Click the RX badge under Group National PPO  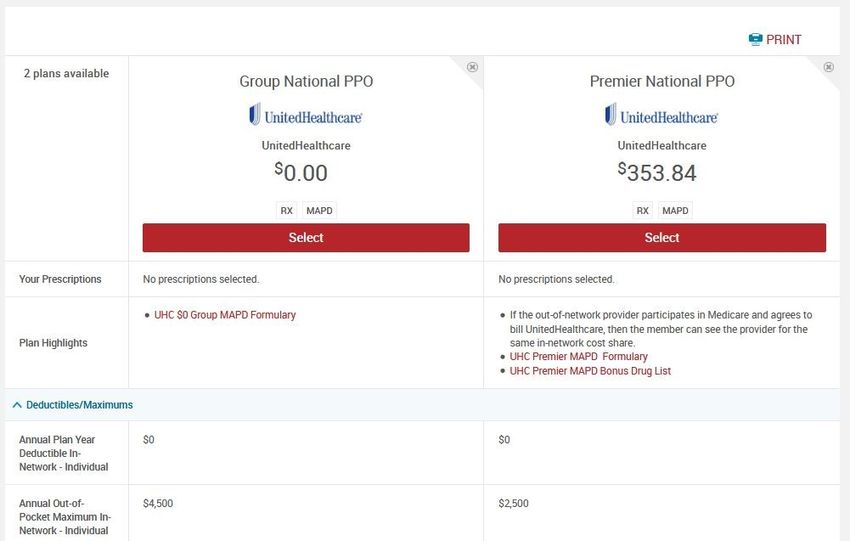286,211
